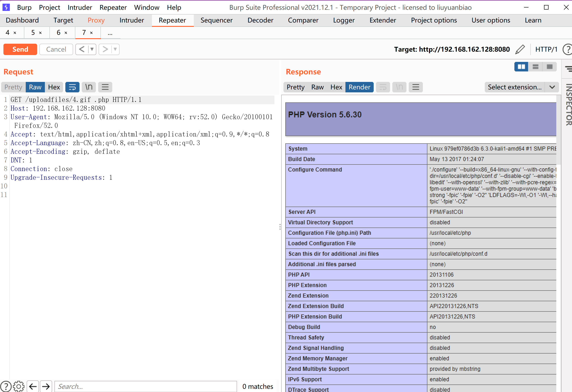Image resolution: width=572 pixels, height=392 pixels.
Task: Select side-by-side layout view icon
Action: pyautogui.click(x=521, y=67)
